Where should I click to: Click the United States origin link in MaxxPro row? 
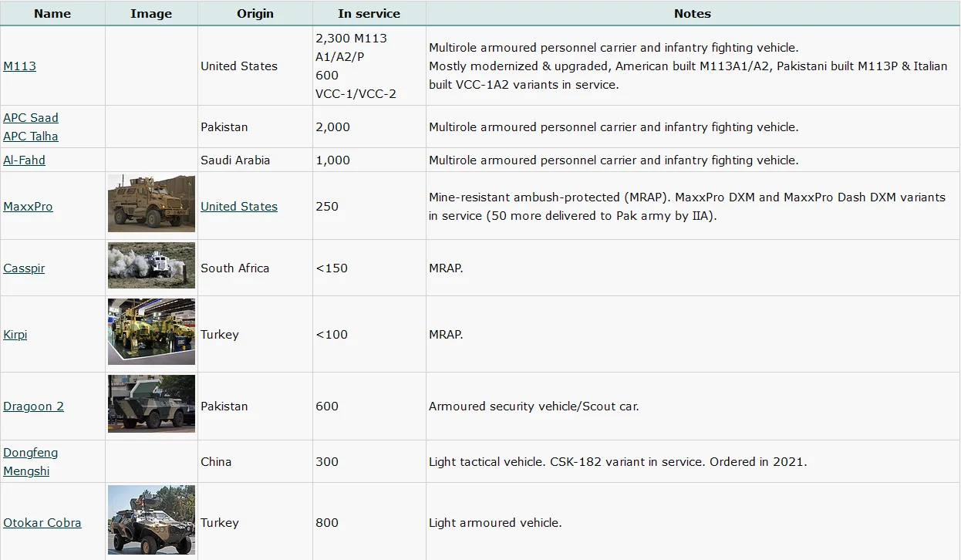(239, 207)
